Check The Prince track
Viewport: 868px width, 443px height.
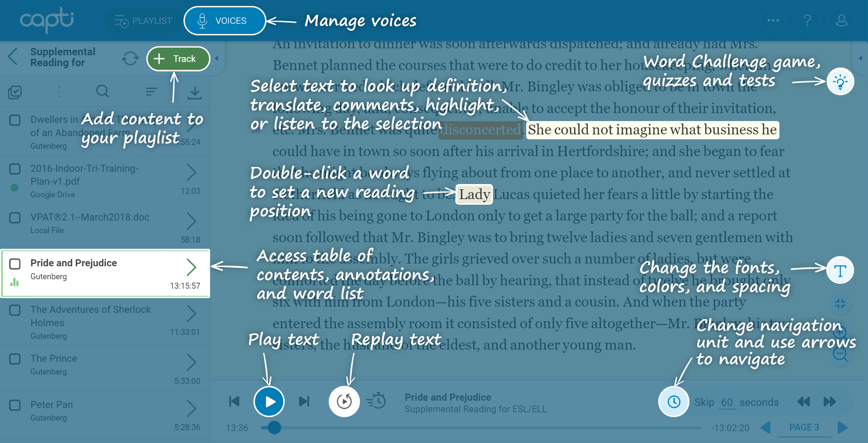click(15, 359)
